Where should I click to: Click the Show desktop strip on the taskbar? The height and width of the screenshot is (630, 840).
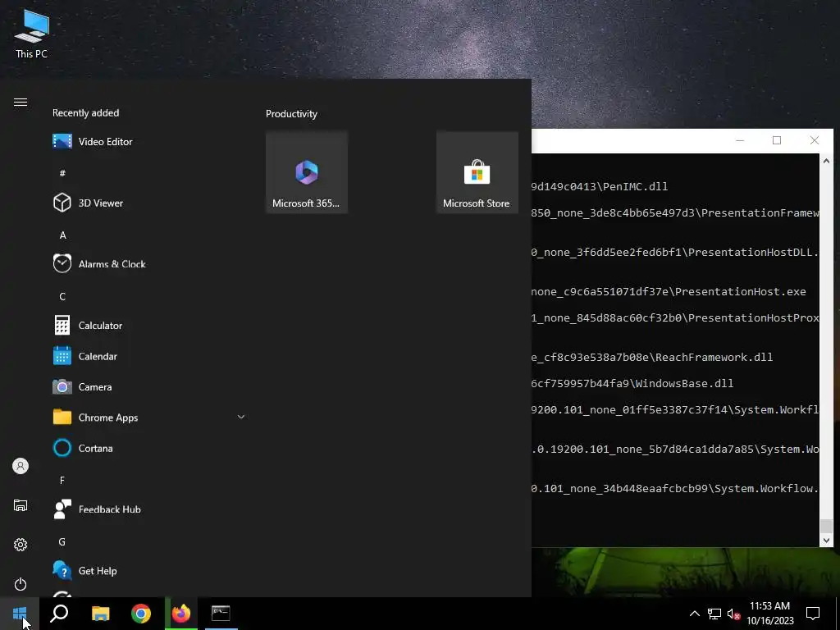coord(838,614)
